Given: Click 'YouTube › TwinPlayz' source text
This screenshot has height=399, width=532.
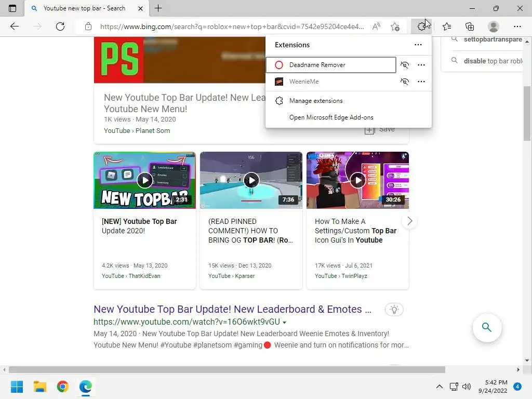Looking at the screenshot, I should [341, 276].
